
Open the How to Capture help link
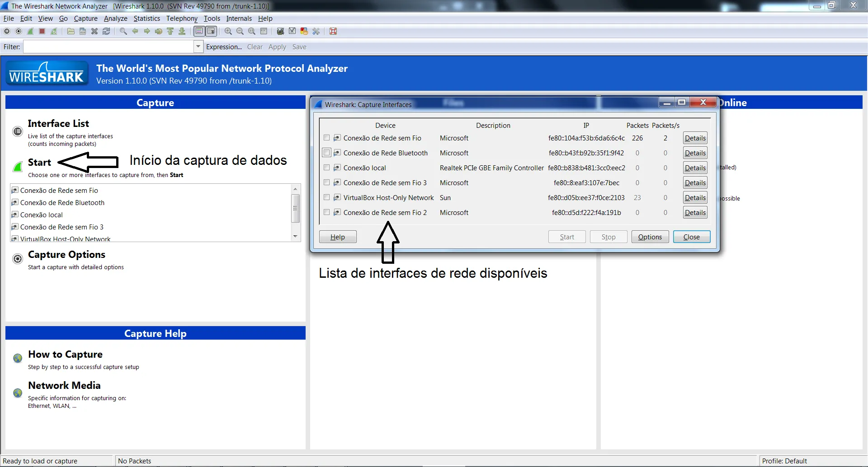pyautogui.click(x=65, y=355)
